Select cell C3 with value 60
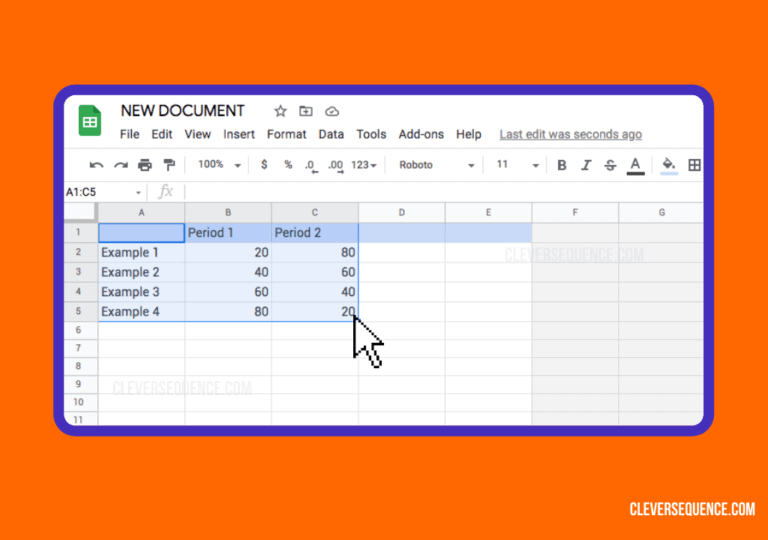768x540 pixels. [315, 272]
